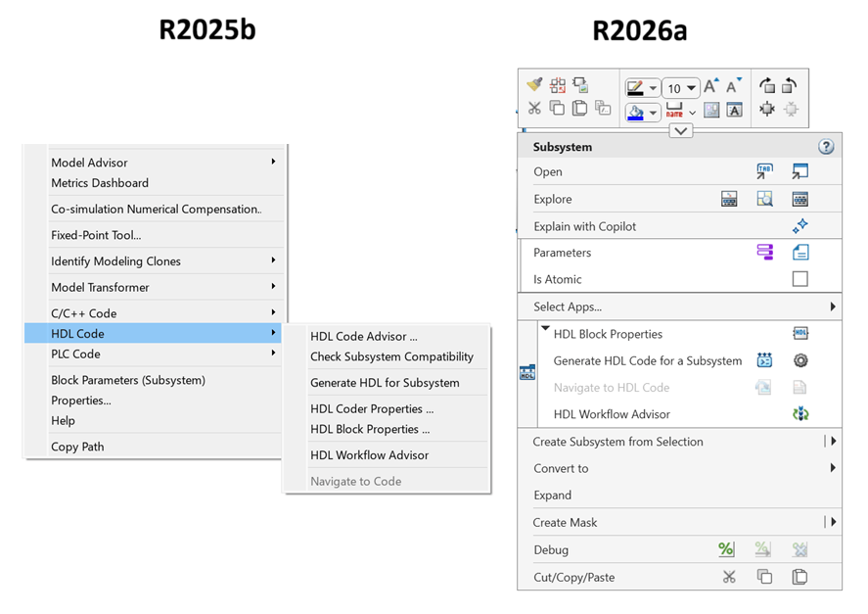Expand the Create Subsystem from Selection arrow

pyautogui.click(x=833, y=441)
